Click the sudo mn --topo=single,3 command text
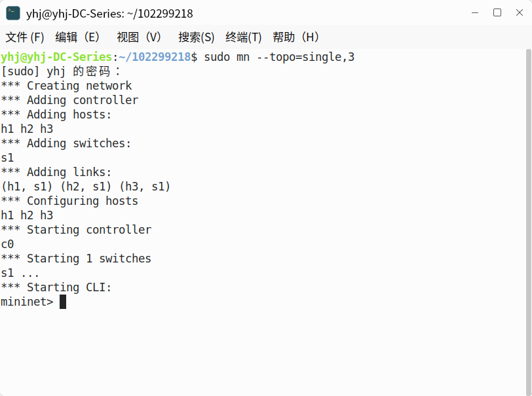532x396 pixels. pos(279,57)
